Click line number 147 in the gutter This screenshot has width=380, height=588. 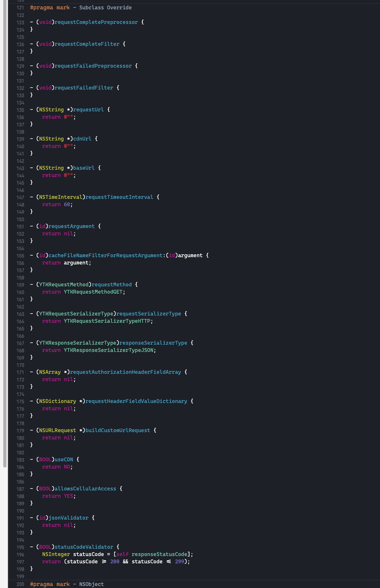(20, 197)
